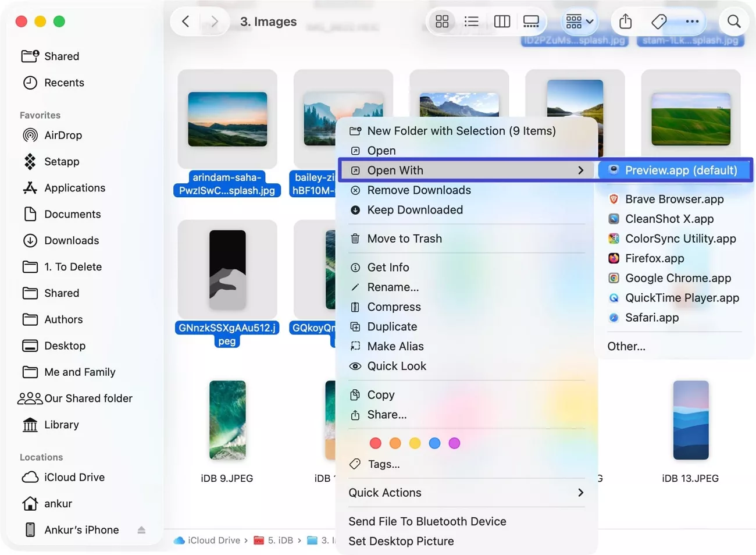
Task: Open iCloud Drive via the breadcrumb path
Action: (x=212, y=540)
